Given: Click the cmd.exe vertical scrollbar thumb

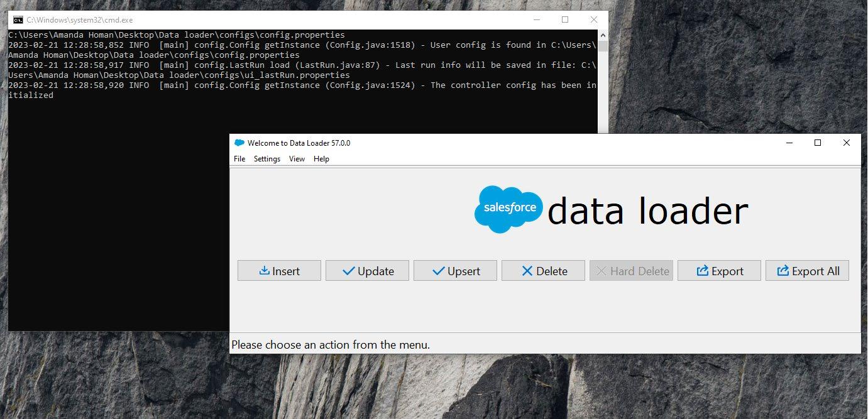Looking at the screenshot, I should (x=602, y=46).
